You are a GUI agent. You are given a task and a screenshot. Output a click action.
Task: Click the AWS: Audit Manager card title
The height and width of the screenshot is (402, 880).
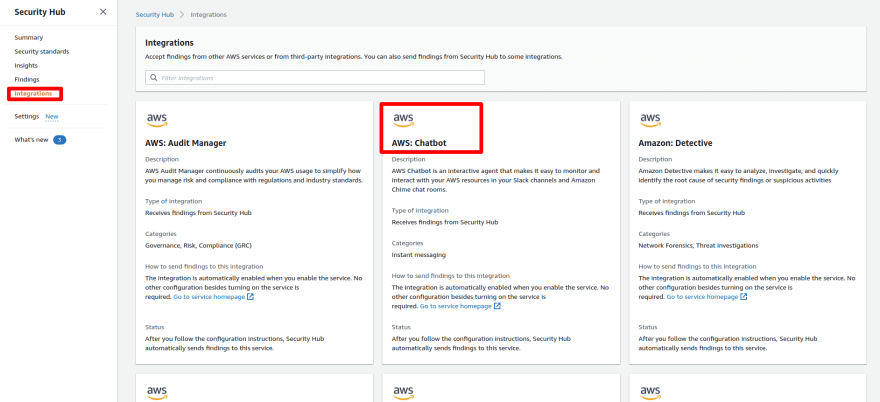click(186, 143)
